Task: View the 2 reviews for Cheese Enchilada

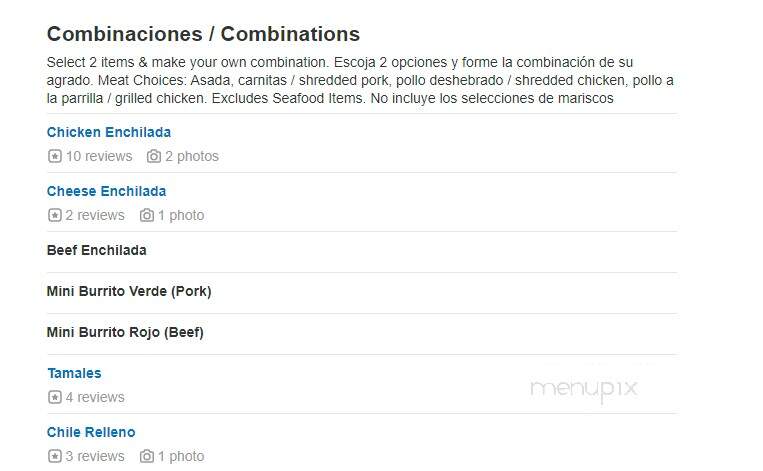Action: (95, 215)
